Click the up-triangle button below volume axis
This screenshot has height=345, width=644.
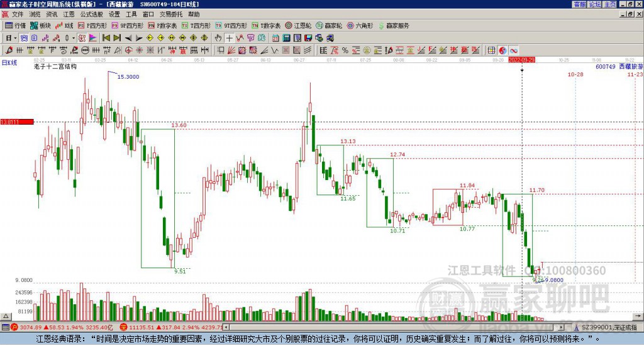click(x=6, y=316)
